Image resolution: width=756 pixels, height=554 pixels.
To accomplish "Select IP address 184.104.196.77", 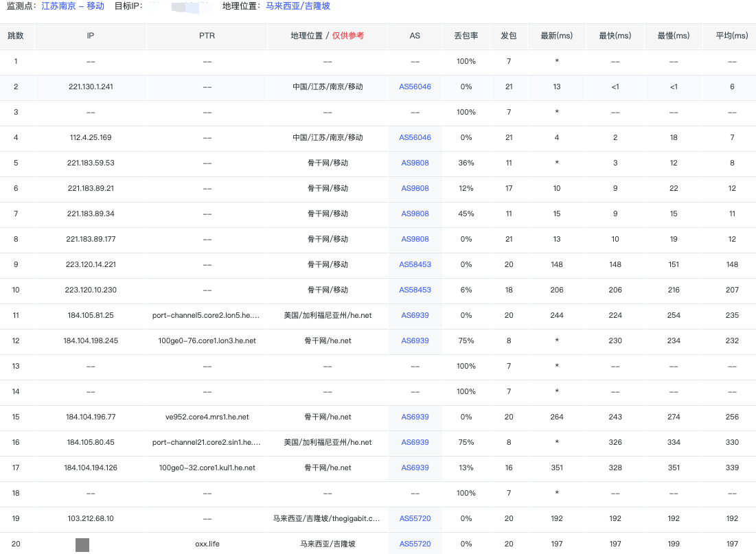I will click(x=91, y=417).
